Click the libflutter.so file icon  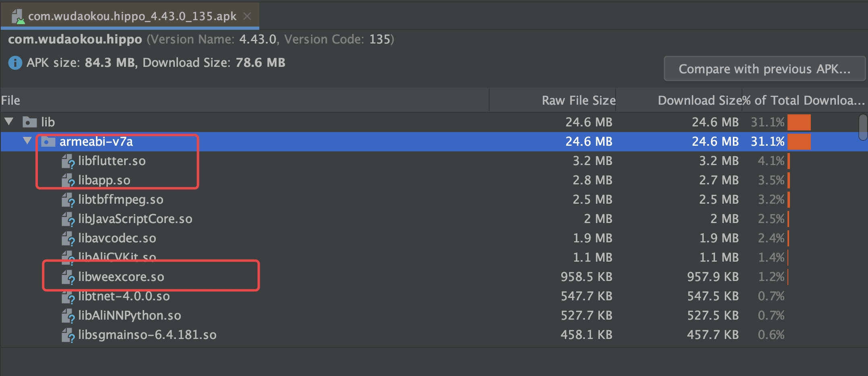(68, 161)
